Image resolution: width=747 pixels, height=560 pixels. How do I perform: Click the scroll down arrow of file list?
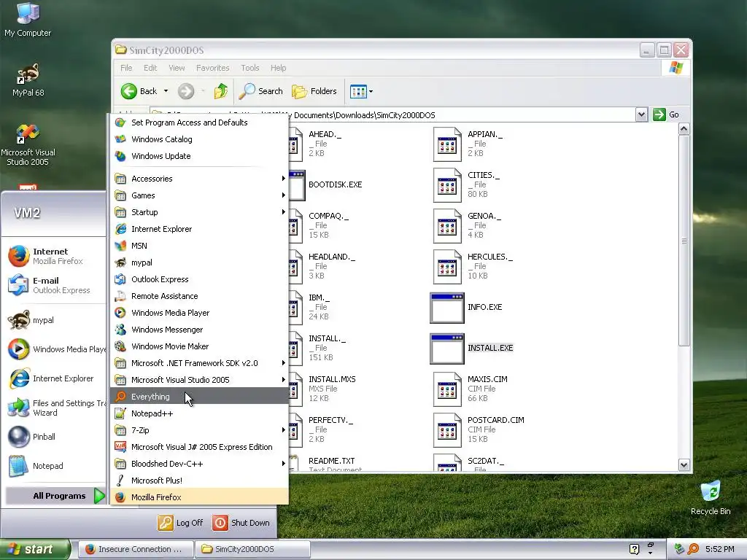684,464
